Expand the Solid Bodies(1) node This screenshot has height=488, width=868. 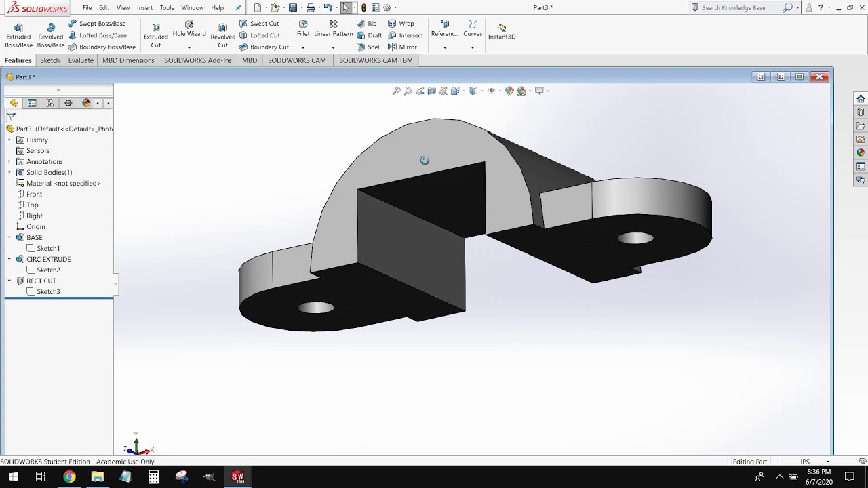[x=9, y=172]
